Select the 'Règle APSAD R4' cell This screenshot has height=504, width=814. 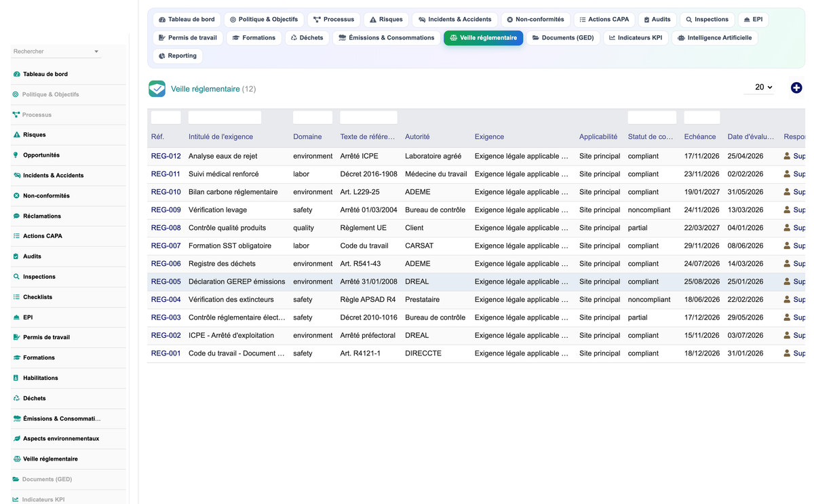(368, 300)
